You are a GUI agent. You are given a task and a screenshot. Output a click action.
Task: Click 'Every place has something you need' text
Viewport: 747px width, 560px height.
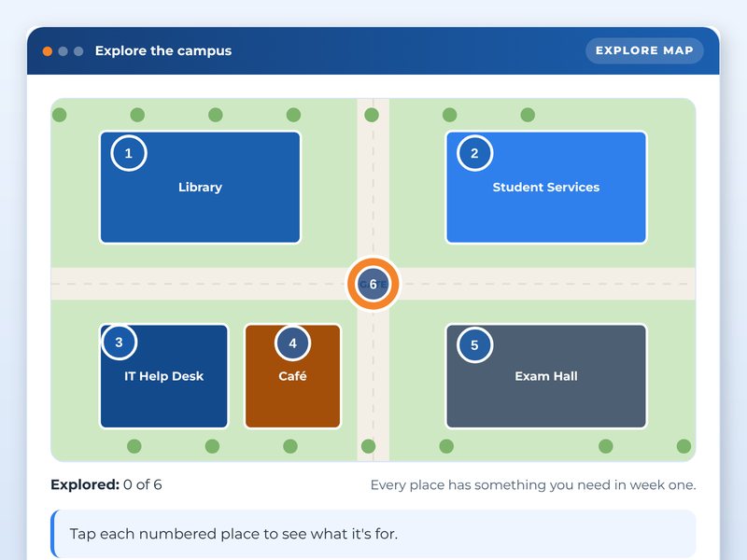533,484
